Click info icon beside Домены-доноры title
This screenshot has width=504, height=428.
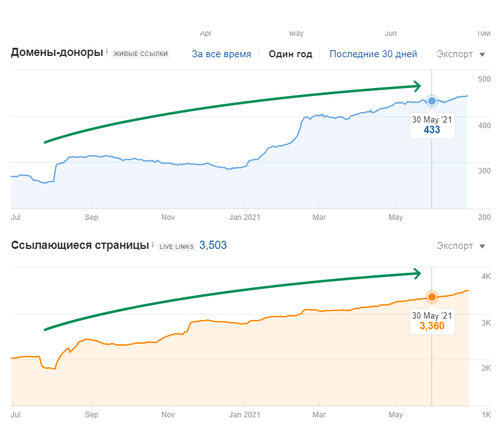[x=107, y=52]
